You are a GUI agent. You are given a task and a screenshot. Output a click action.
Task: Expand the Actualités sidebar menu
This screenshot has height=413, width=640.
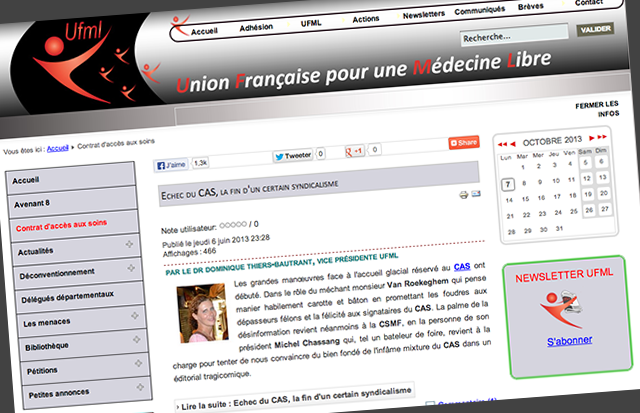[x=129, y=246]
